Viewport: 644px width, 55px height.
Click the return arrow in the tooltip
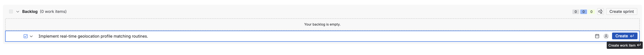tap(639, 45)
